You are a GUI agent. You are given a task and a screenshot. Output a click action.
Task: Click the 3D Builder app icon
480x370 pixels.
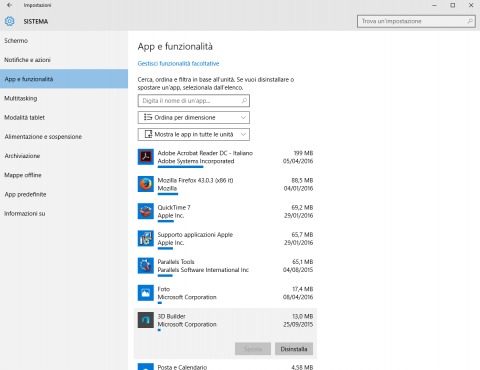point(146,320)
